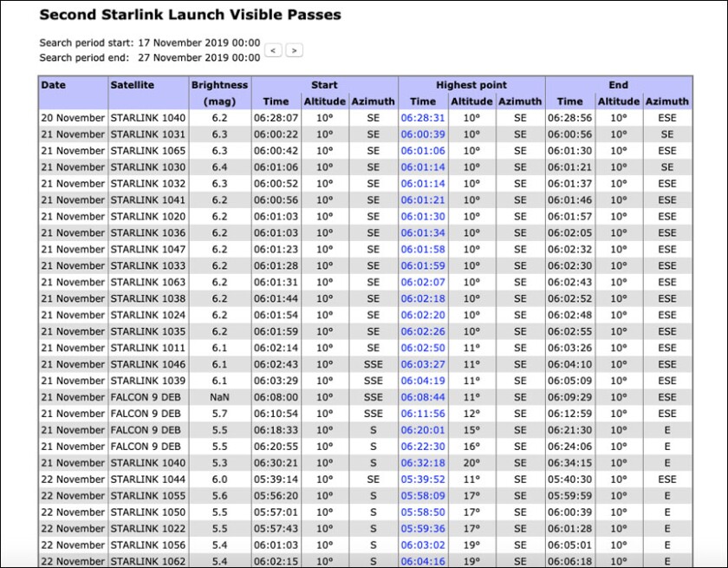Select the 06:04:19 highest point link
Viewport: 728px width, 568px height.
422,382
